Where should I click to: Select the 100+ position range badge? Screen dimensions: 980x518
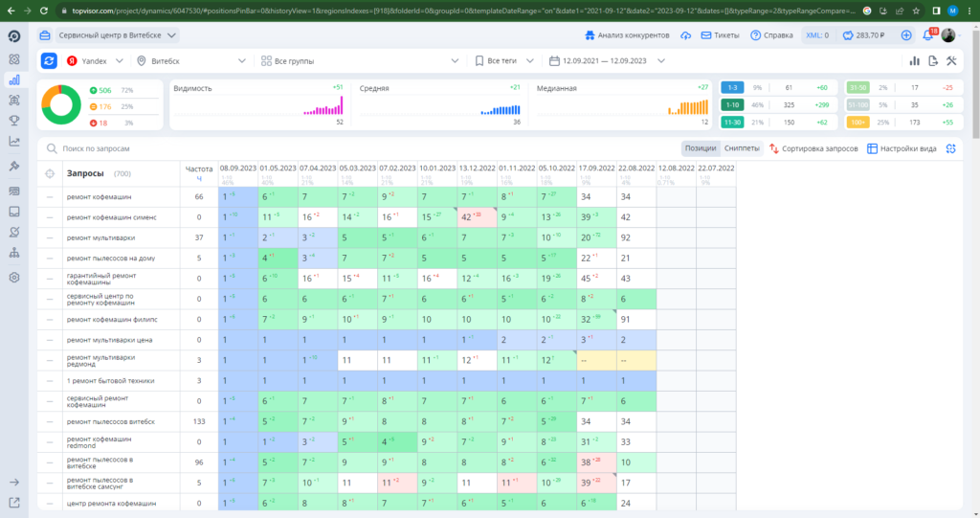pos(857,122)
